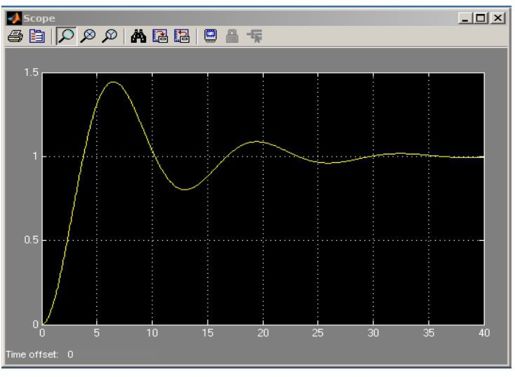Click the 40 tick label on x-axis
The image size is (515, 377).
(x=484, y=333)
